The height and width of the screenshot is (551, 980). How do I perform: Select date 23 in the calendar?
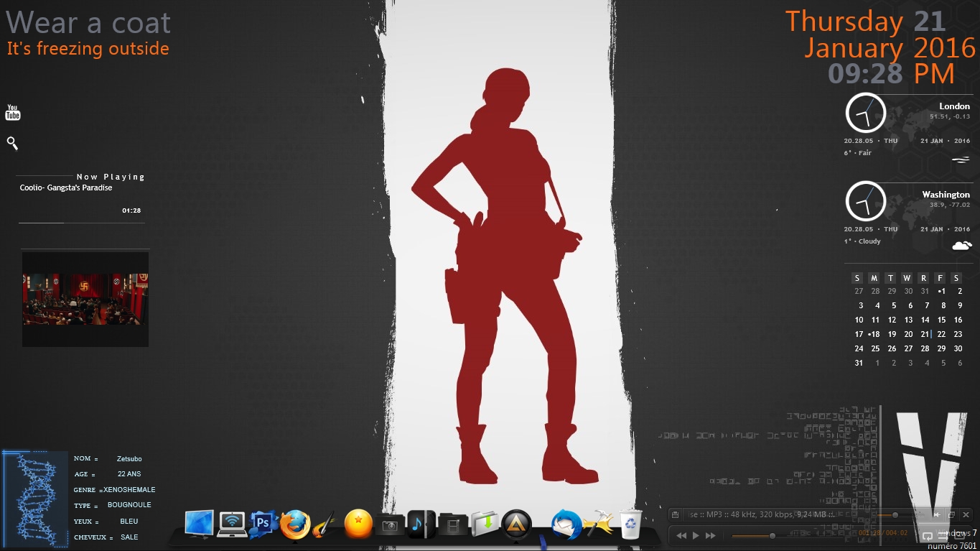coord(958,334)
